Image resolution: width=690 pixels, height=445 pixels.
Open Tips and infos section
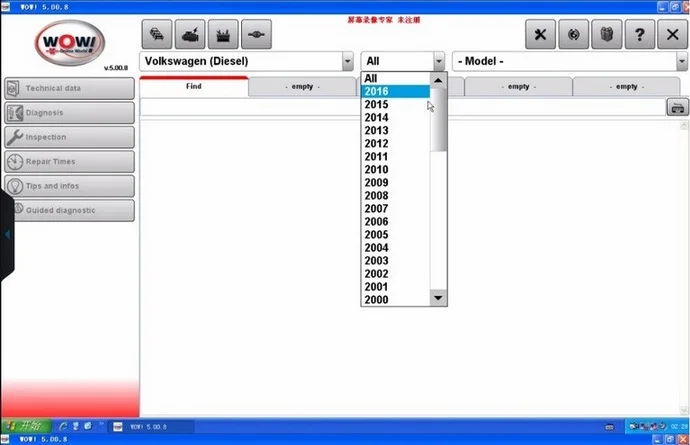tap(70, 186)
